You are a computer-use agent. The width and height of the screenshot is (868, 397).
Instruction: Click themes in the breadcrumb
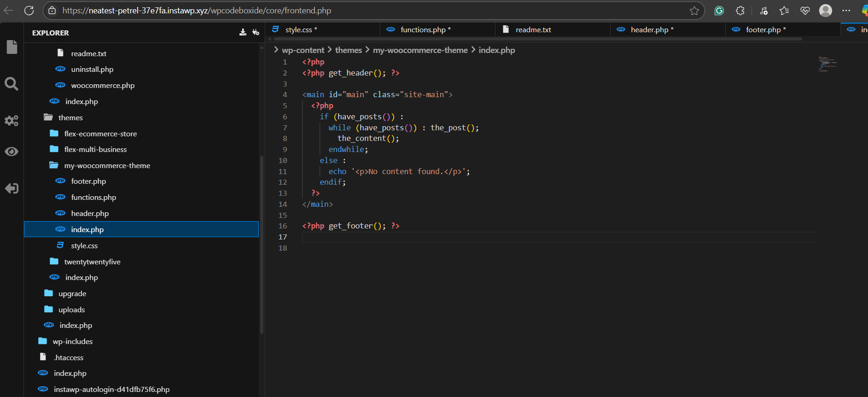(x=349, y=50)
